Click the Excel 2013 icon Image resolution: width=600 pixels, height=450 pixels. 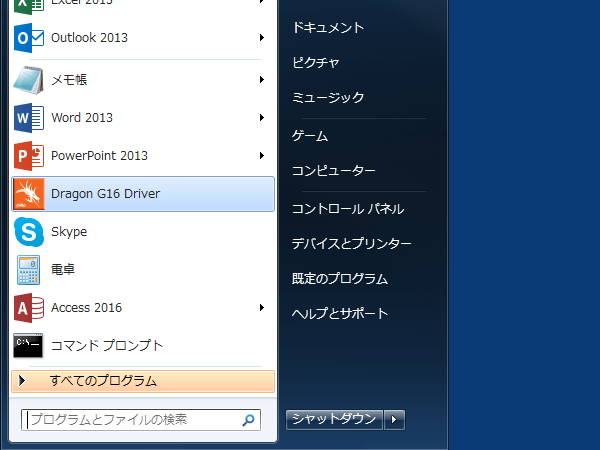pos(29,6)
